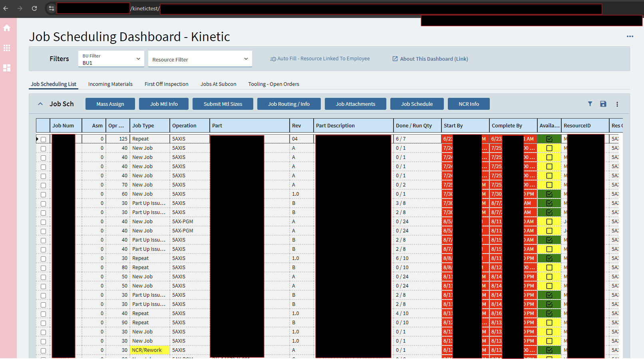Screen dimensions: 644x359
Task: Open the Incoming Materials tab
Action: pyautogui.click(x=110, y=84)
